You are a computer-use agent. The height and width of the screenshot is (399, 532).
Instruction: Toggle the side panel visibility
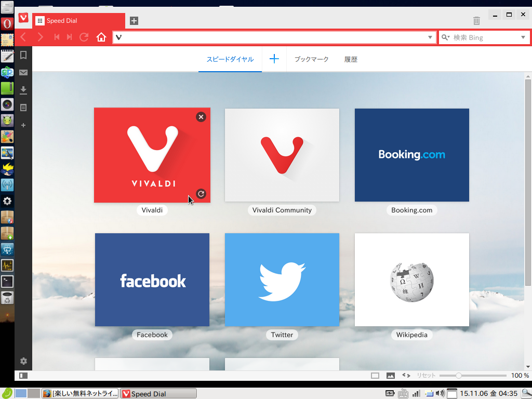pyautogui.click(x=23, y=376)
